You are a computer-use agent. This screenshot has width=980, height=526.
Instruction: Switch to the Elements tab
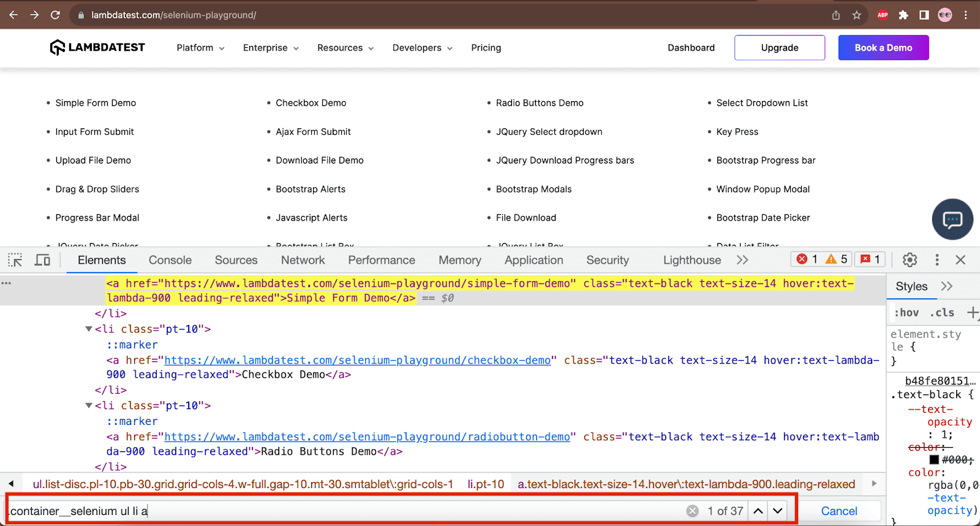click(x=102, y=260)
